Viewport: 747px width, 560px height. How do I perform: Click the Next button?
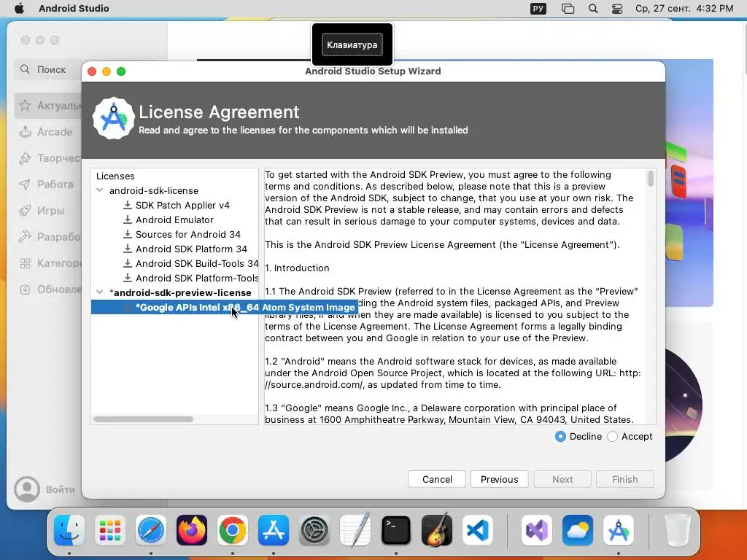click(x=562, y=479)
